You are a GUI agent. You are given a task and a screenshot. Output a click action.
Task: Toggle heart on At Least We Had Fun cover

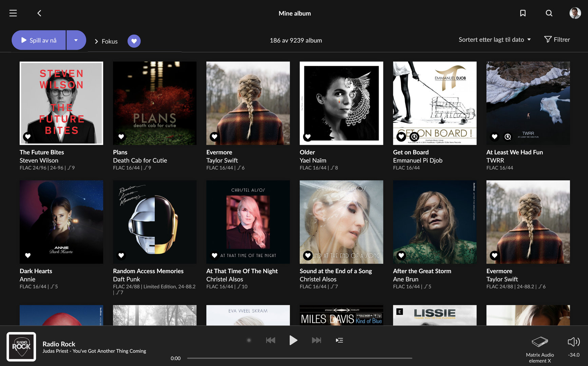[495, 137]
